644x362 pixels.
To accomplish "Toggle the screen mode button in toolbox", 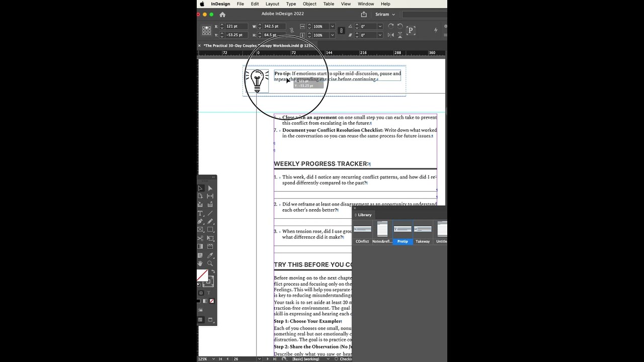I will coord(210,320).
